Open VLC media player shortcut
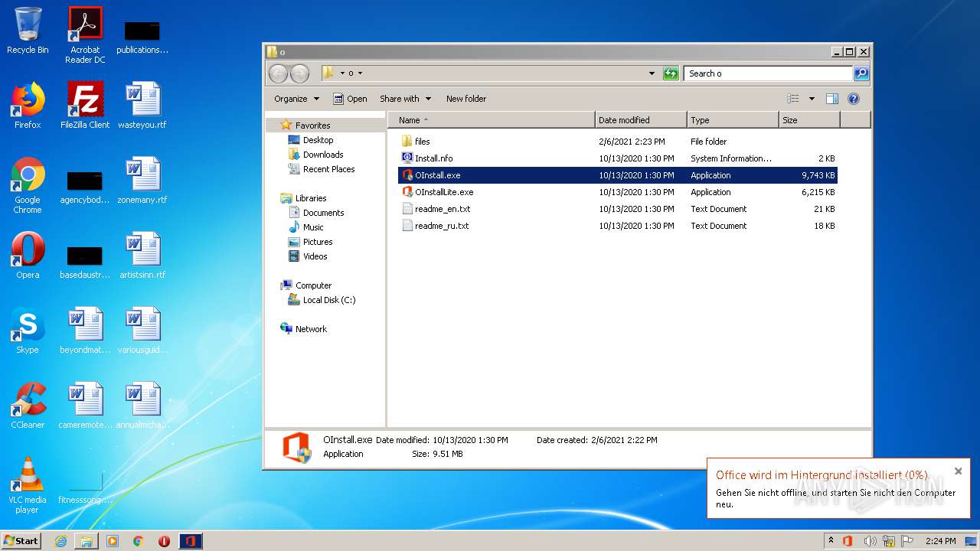 [28, 485]
